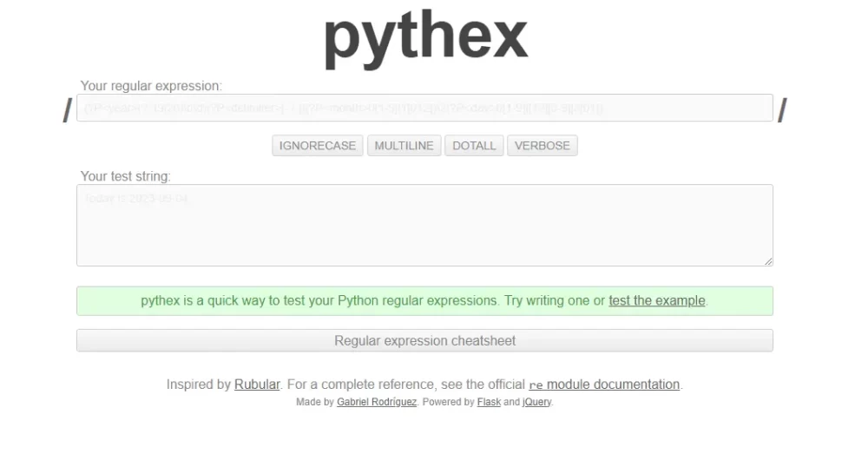Open the Rubular link
The width and height of the screenshot is (868, 467).
point(257,384)
